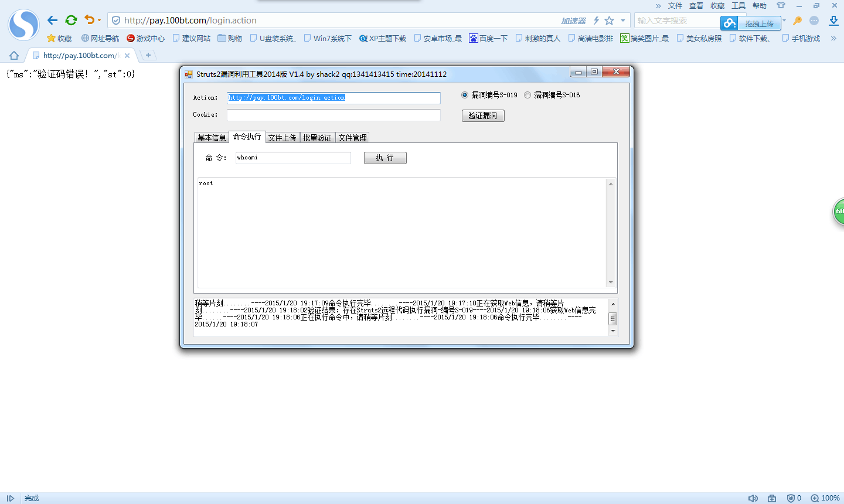The height and width of the screenshot is (504, 844).
Task: Click the Sogou browser logo
Action: click(x=23, y=25)
